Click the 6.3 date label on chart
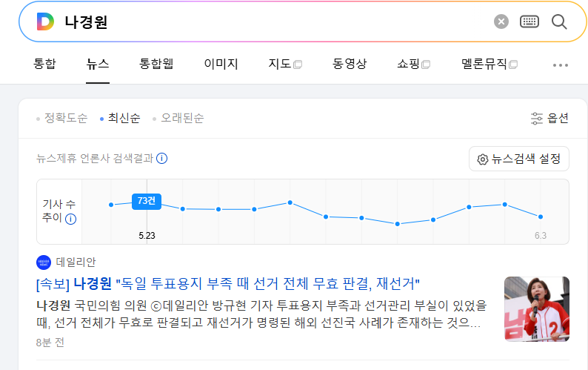Image resolution: width=588 pixels, height=370 pixels. tap(541, 236)
